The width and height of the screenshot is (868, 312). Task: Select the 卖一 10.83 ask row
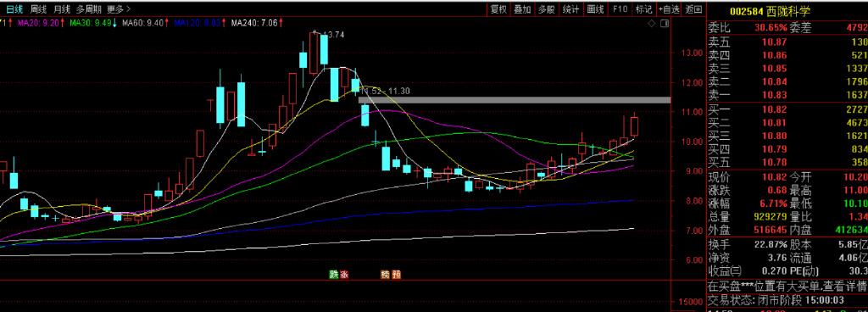787,95
